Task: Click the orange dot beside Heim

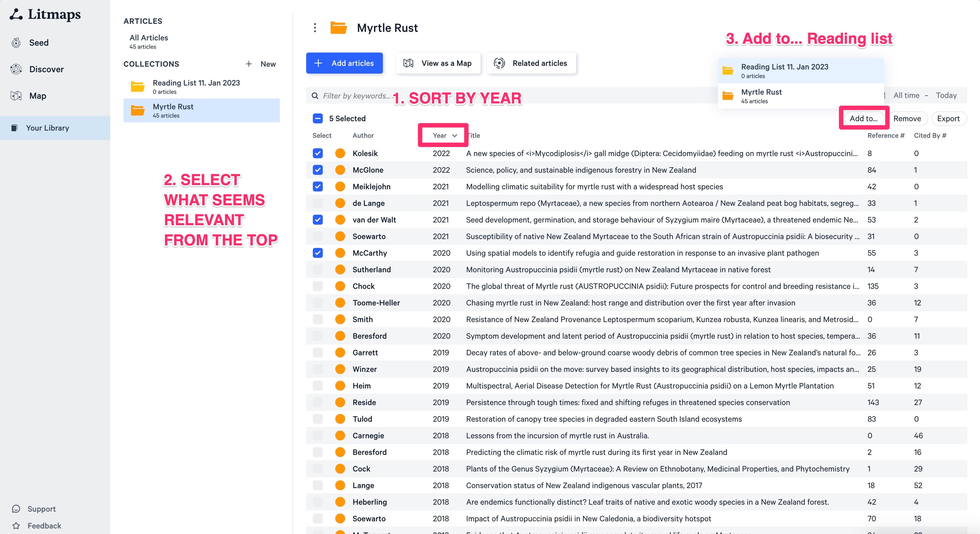Action: pyautogui.click(x=340, y=386)
